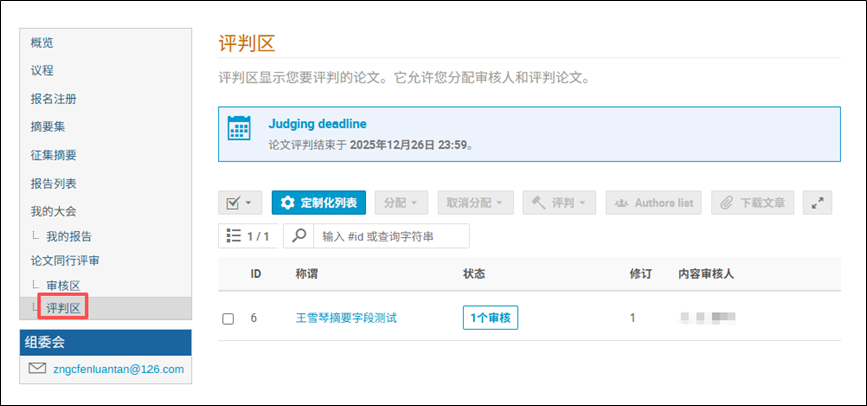This screenshot has width=867, height=406.
Task: Tick the checkbox for paper ID 6
Action: [x=228, y=318]
